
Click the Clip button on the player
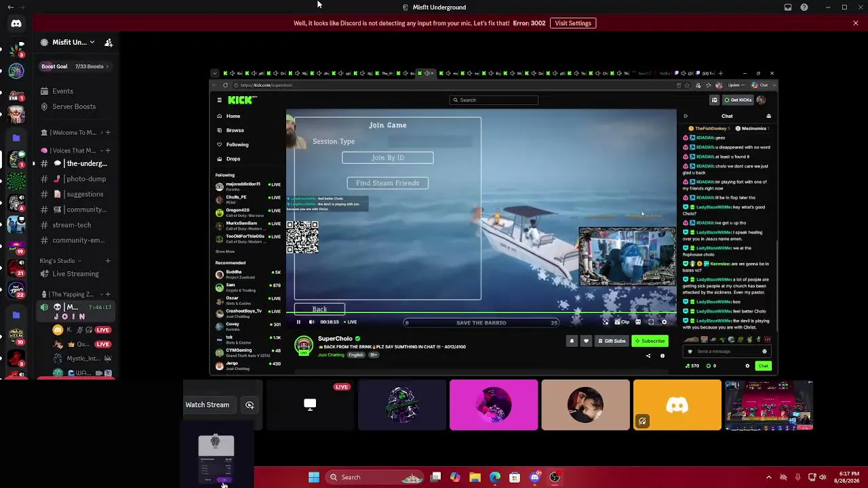622,322
